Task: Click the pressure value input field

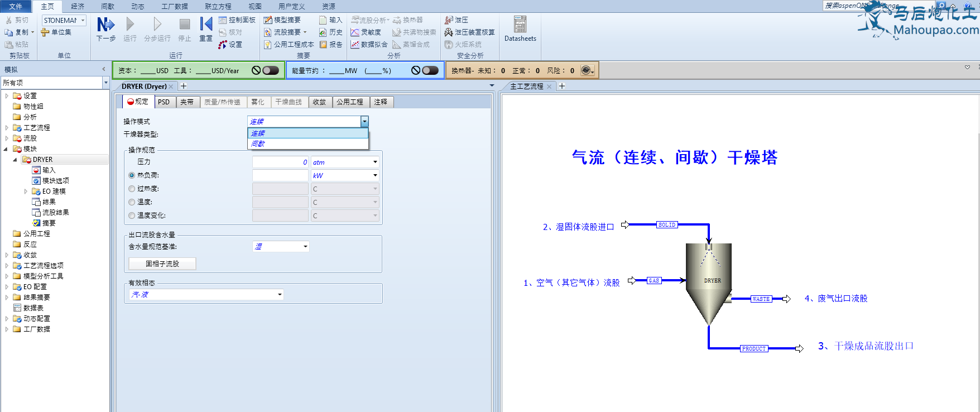Action: click(x=281, y=162)
